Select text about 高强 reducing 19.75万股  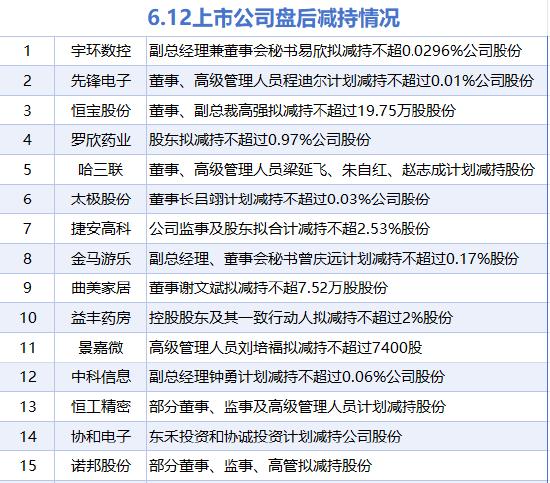pyautogui.click(x=302, y=110)
